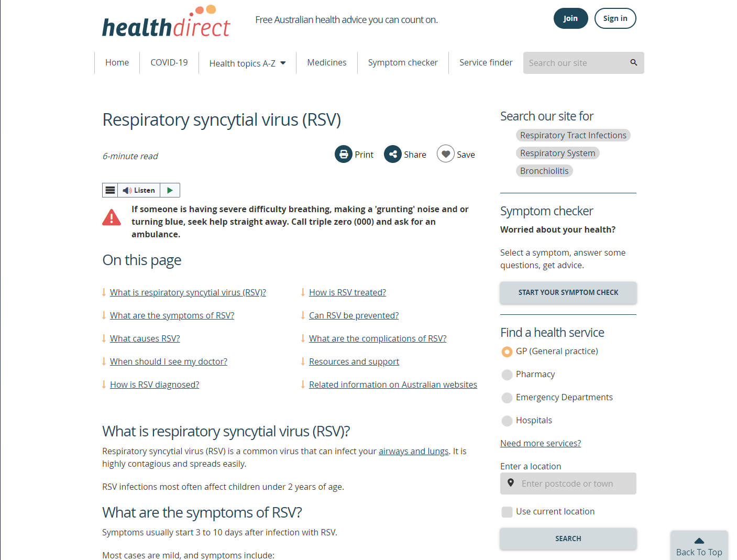
Task: Enable Use current location checkbox
Action: click(507, 512)
